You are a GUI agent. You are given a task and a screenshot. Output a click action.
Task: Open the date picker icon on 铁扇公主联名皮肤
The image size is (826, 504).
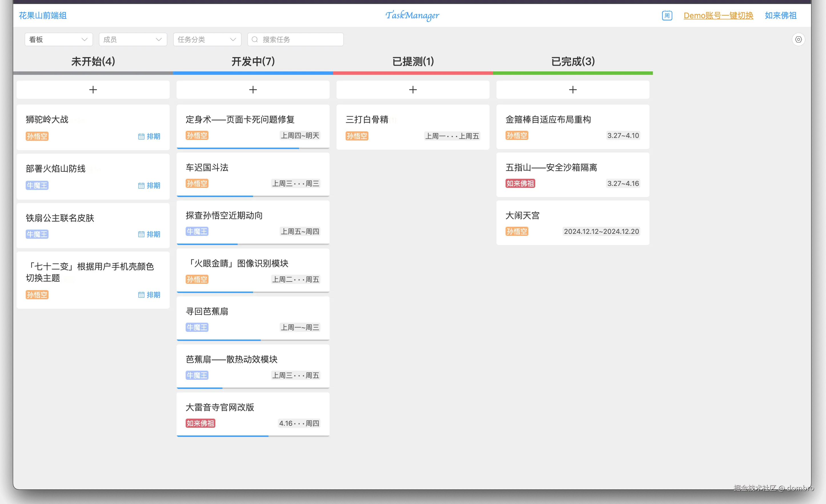141,234
